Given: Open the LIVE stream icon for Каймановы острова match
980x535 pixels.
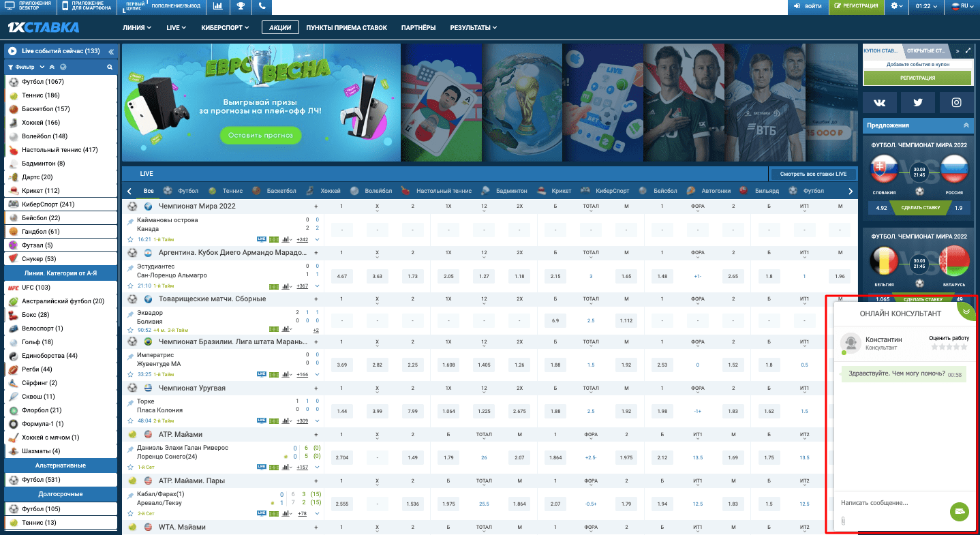Looking at the screenshot, I should [x=262, y=239].
